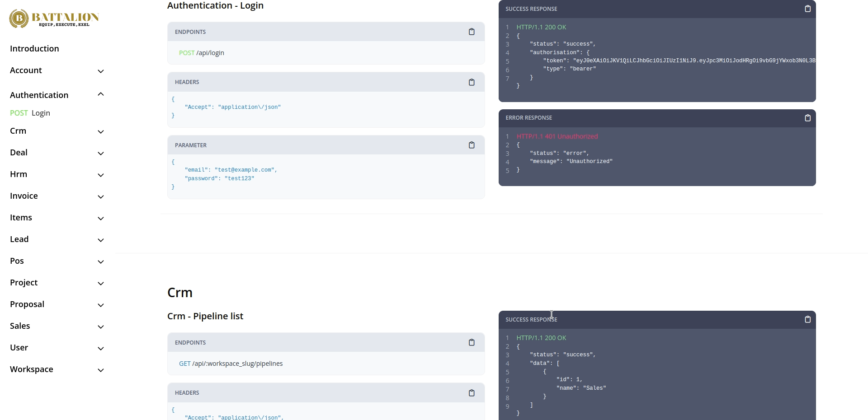The height and width of the screenshot is (420, 868).
Task: Copy the Pipeline list success response
Action: [x=807, y=319]
